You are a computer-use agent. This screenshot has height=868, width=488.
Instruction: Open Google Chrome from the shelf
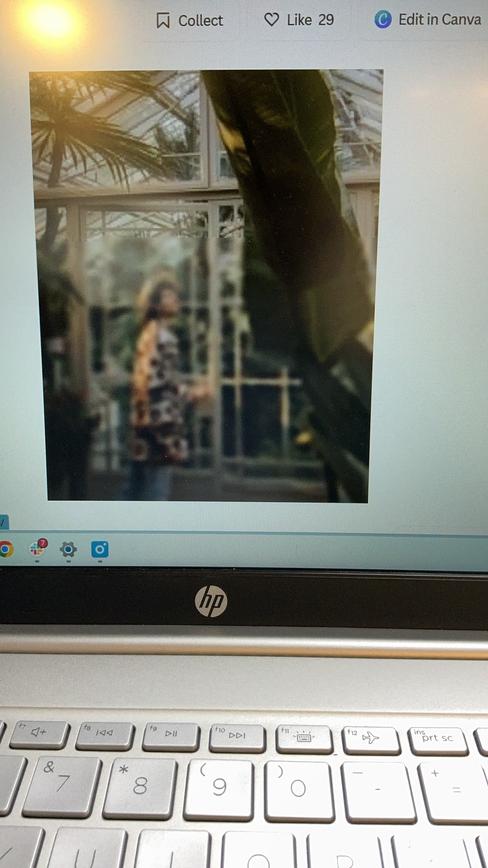coord(6,549)
